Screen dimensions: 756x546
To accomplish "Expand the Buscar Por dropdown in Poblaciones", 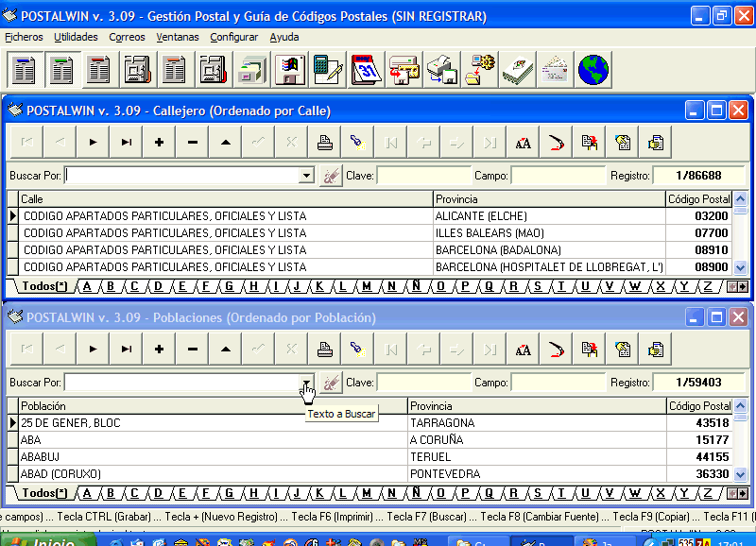I will pos(306,383).
